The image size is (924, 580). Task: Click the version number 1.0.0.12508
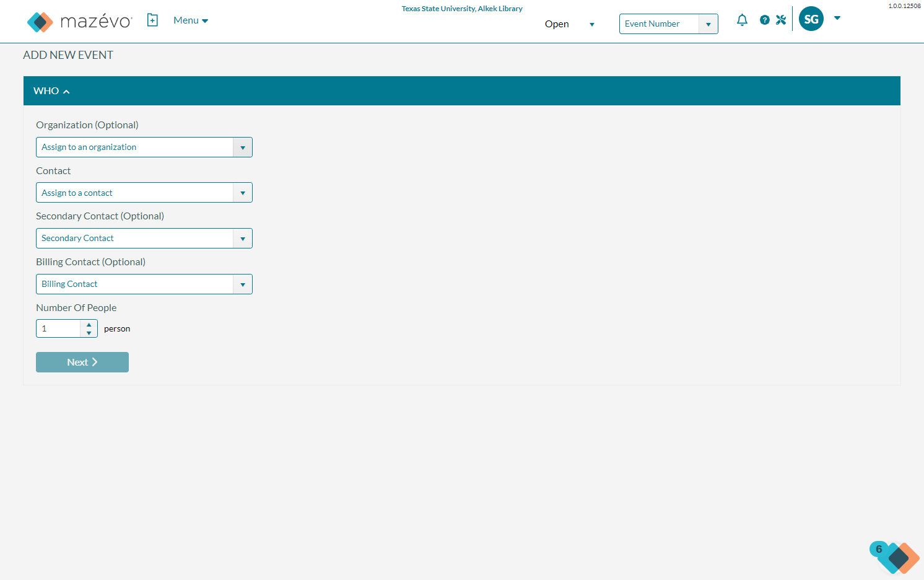[x=904, y=6]
